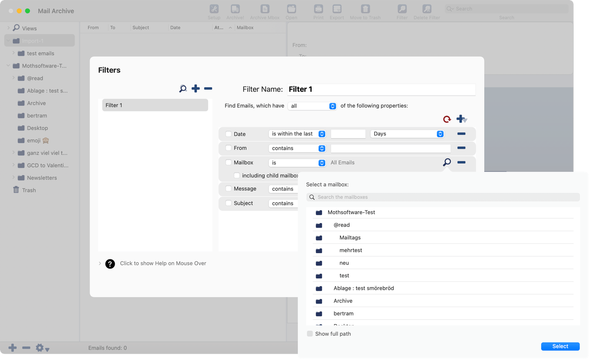Toggle the Show full path checkbox

click(x=310, y=334)
